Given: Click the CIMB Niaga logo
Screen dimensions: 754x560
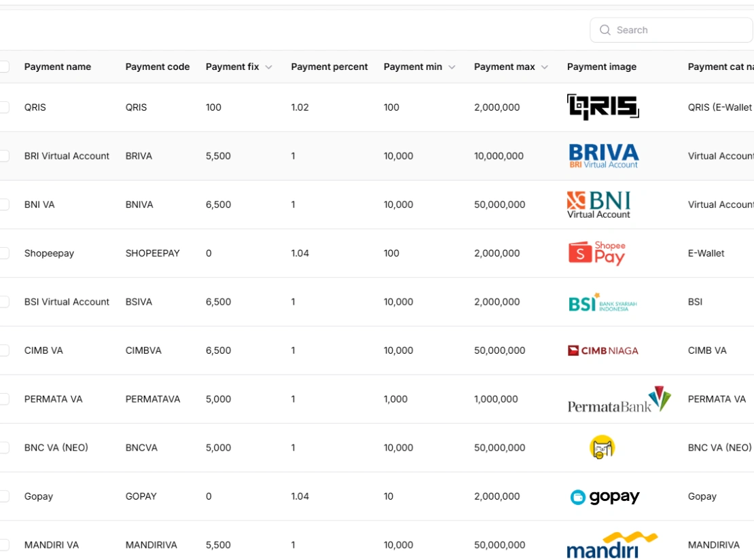Looking at the screenshot, I should point(603,351).
